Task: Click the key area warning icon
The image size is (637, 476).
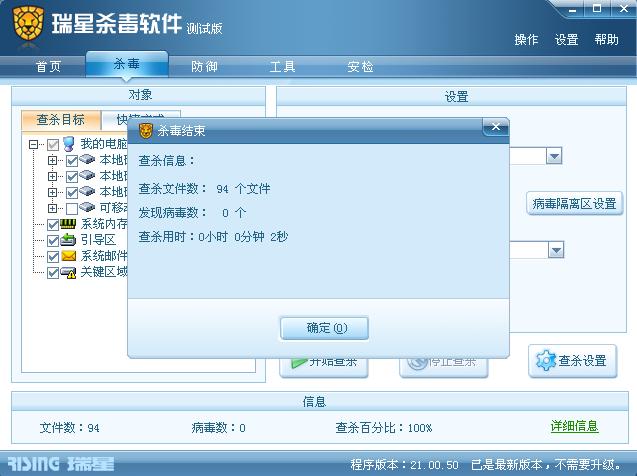Action: 68,273
